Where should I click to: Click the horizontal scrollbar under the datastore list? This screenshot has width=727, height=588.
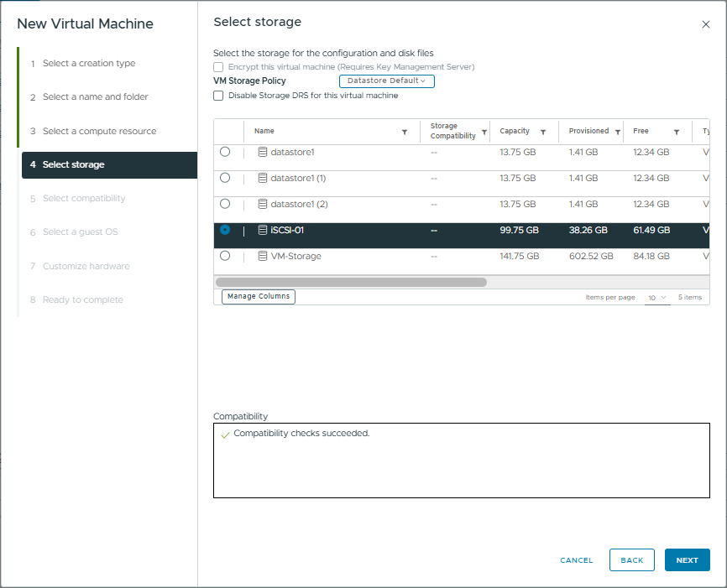353,282
